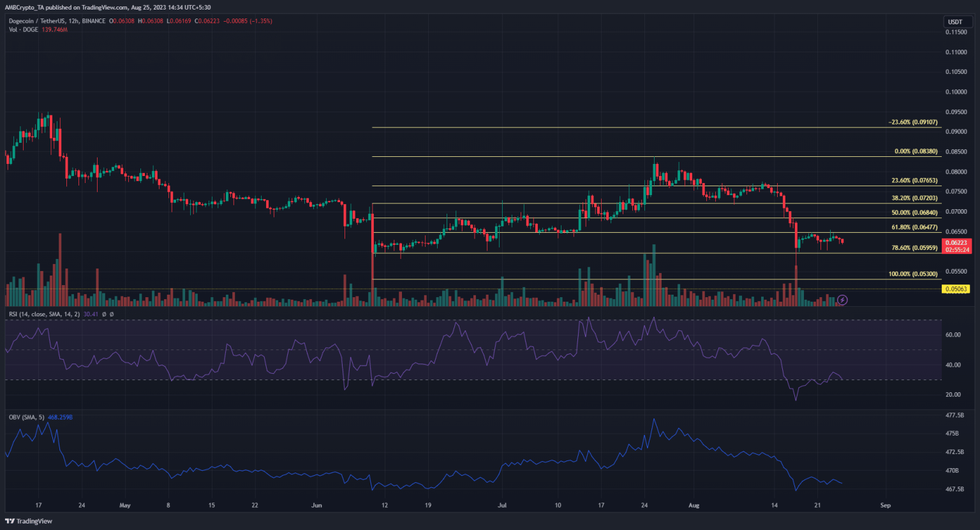Click the first Ø value beside the RSI legend
The height and width of the screenshot is (530, 980).
(x=104, y=314)
